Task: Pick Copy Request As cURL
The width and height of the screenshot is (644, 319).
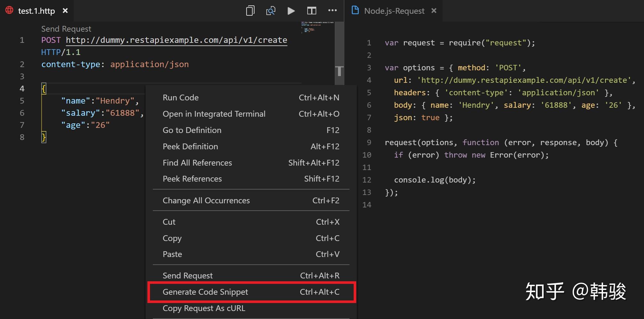Action: click(204, 308)
